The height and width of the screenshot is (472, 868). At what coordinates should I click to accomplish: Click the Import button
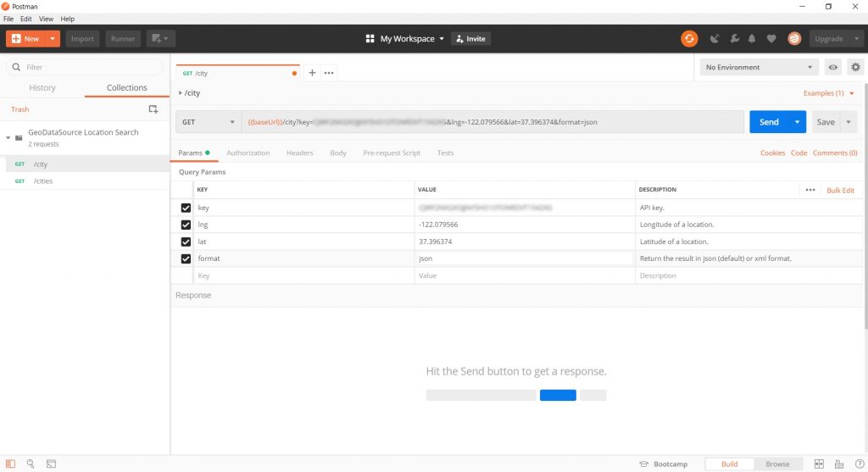point(82,39)
